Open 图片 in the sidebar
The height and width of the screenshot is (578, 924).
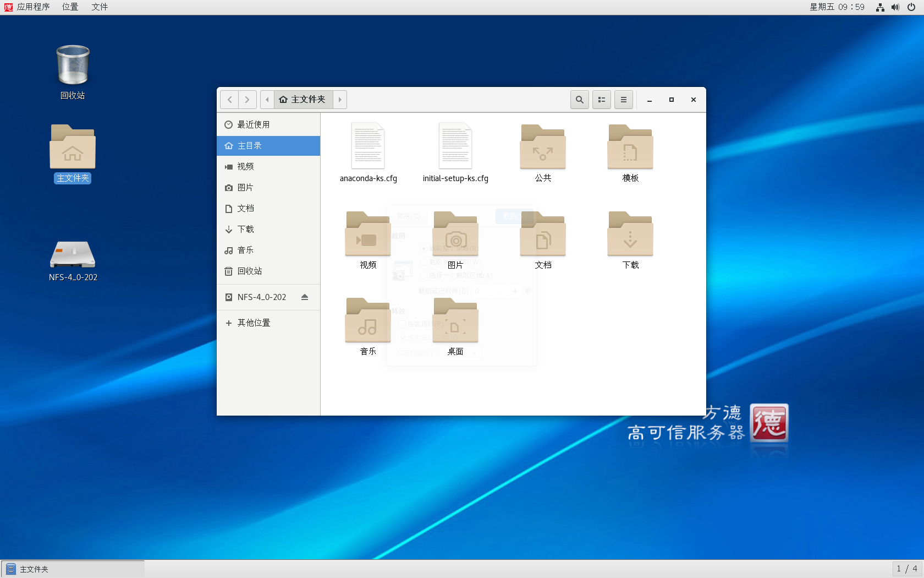[268, 187]
